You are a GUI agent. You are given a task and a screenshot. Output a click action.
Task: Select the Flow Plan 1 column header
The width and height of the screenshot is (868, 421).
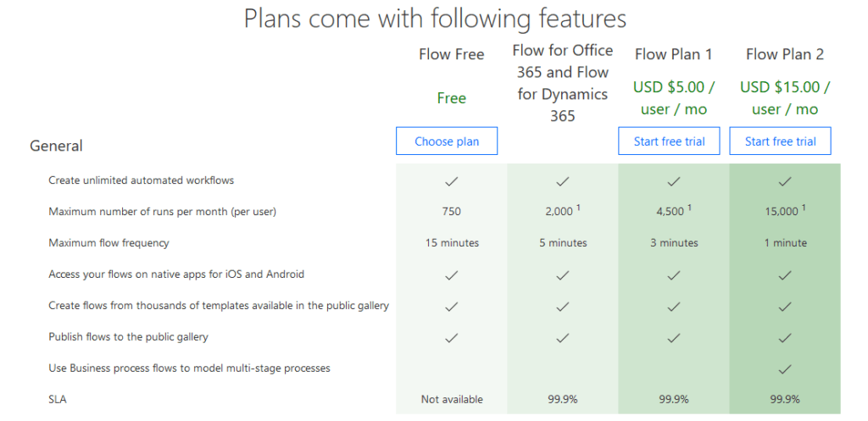click(674, 54)
